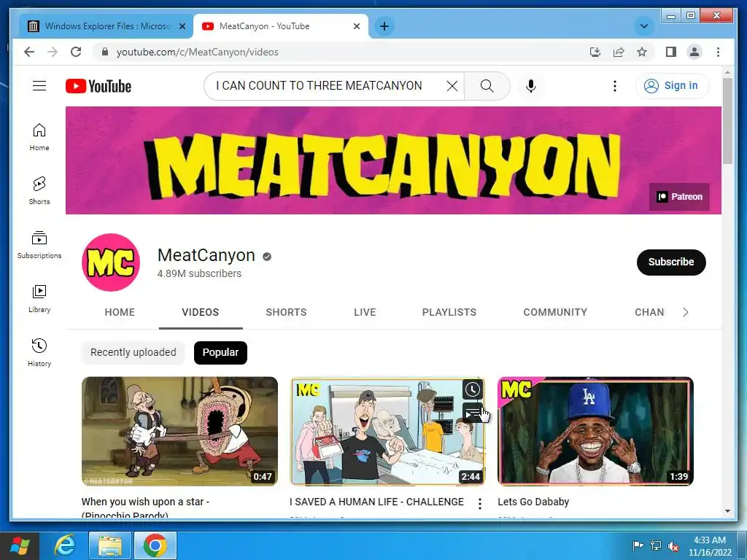Open Library in sidebar
Image resolution: width=747 pixels, height=560 pixels.
pos(39,299)
